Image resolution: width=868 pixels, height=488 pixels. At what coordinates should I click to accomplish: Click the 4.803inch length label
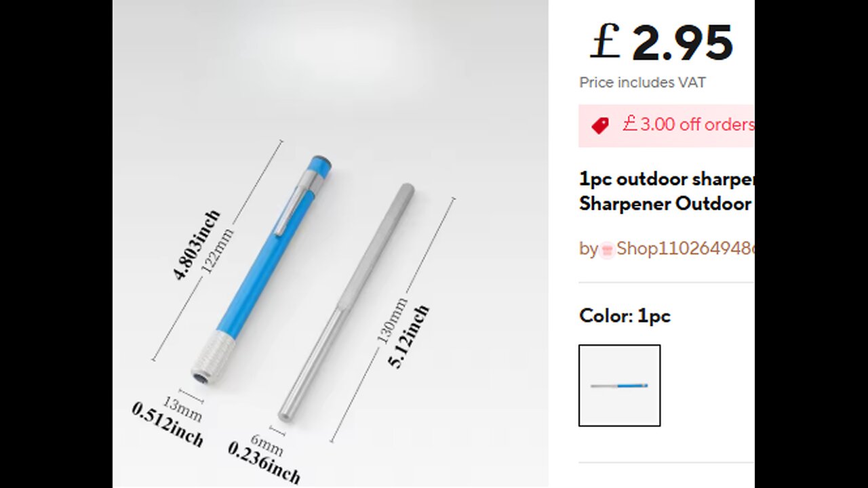197,245
